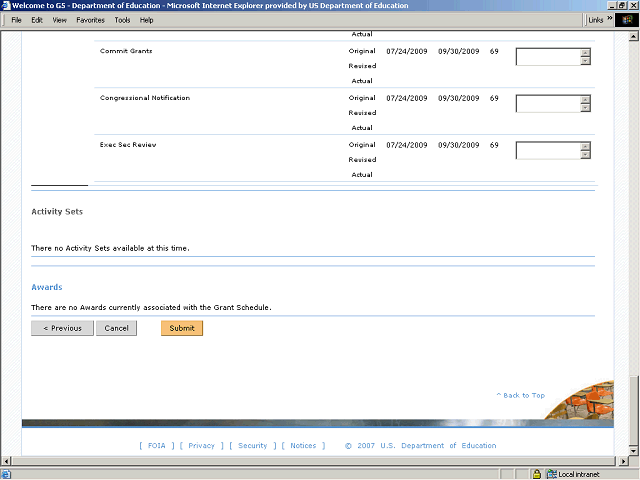Expand the Links toolbar chevron

609,19
